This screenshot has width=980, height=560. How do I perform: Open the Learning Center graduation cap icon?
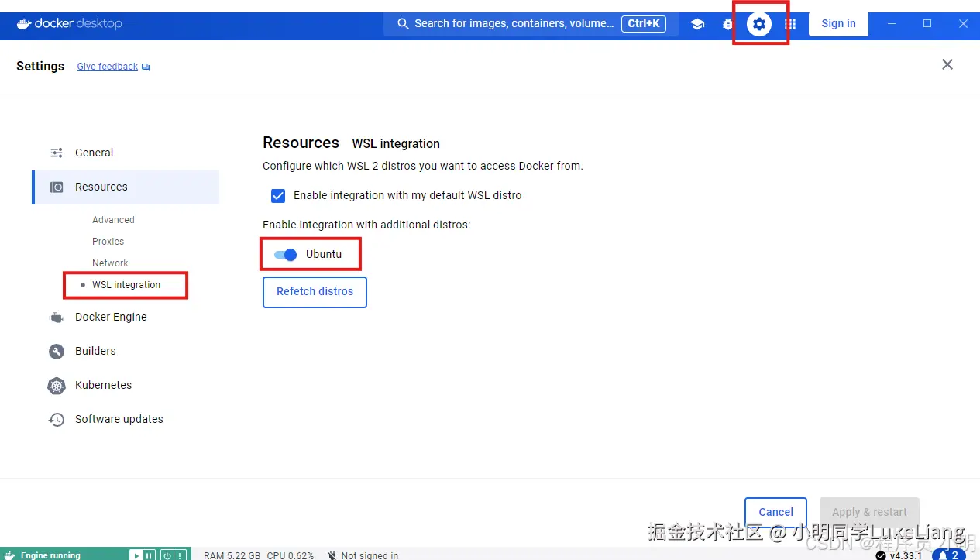[697, 24]
